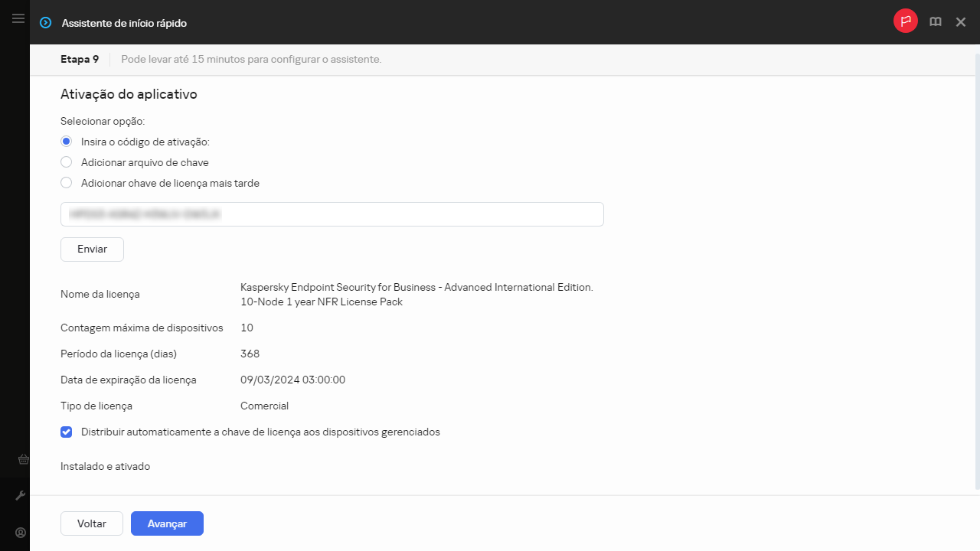The width and height of the screenshot is (980, 551).
Task: Click the license period value '368'
Action: 250,354
